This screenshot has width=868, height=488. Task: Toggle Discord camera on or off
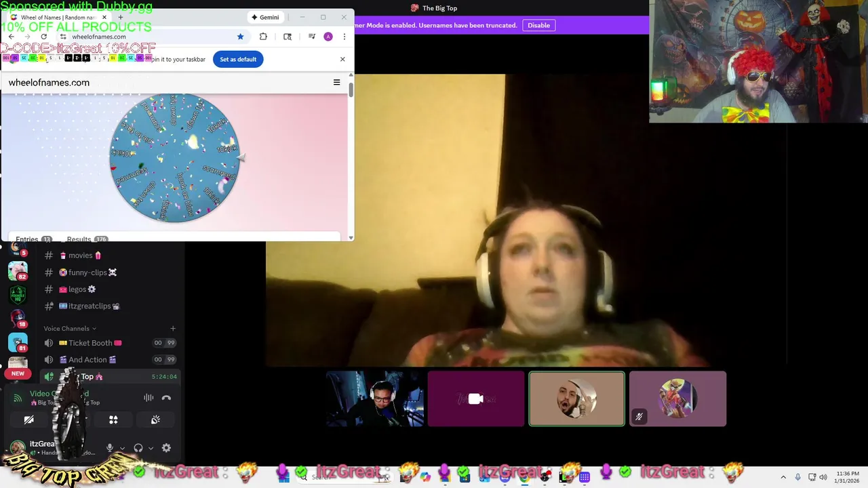pyautogui.click(x=29, y=420)
